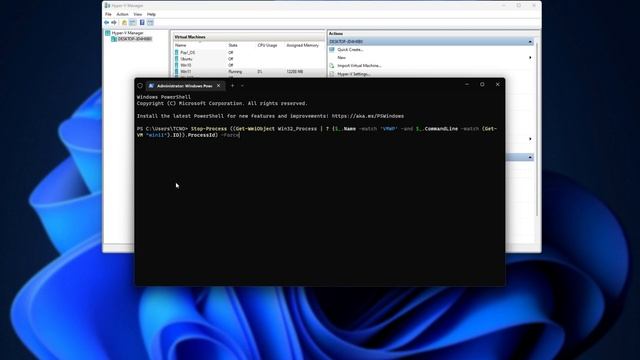The height and width of the screenshot is (360, 640).
Task: Select the Administrator: Windows PowerShell tab
Action: (x=184, y=86)
